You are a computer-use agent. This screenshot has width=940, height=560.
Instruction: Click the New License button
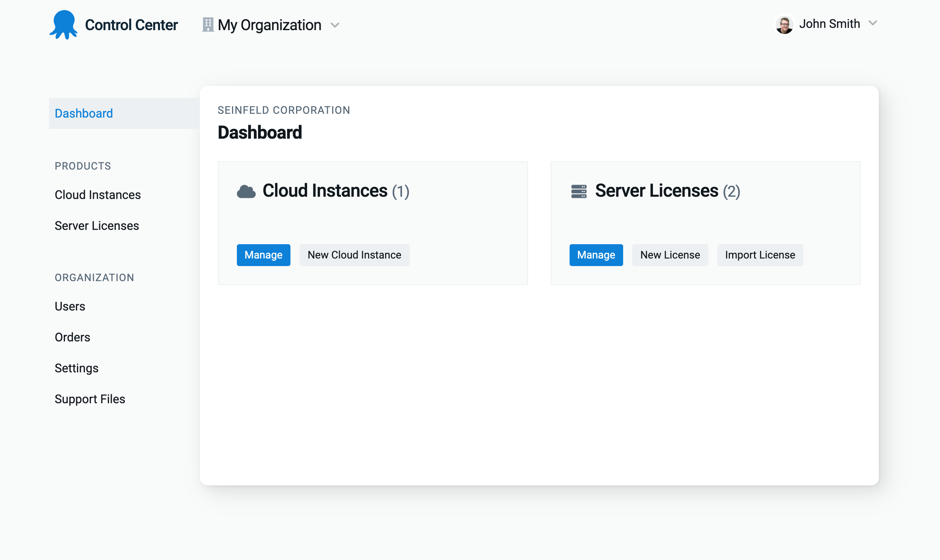click(x=670, y=255)
